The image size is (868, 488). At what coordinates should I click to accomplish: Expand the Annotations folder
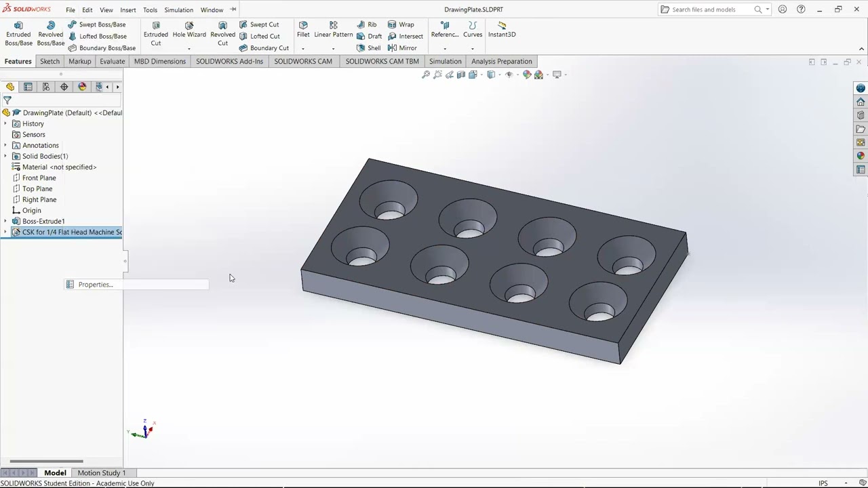(x=5, y=146)
